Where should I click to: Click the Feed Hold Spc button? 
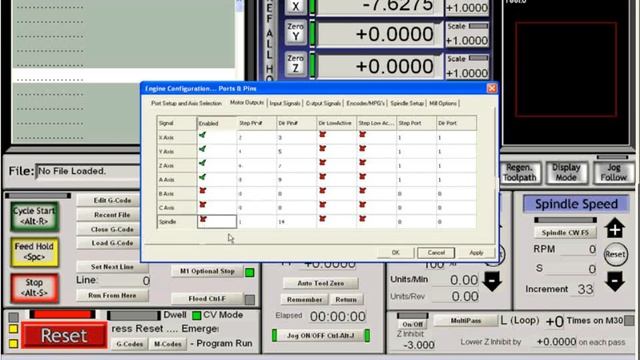pyautogui.click(x=34, y=251)
